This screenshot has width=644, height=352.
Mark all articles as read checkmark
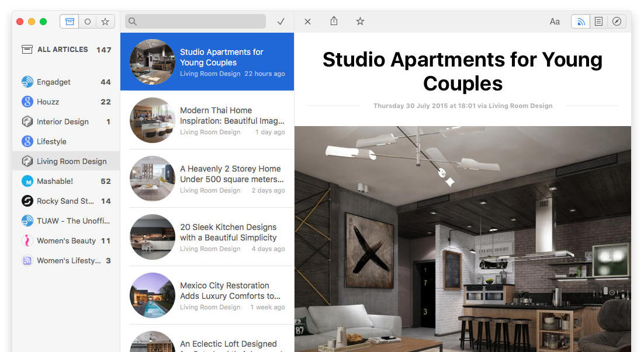[x=281, y=22]
